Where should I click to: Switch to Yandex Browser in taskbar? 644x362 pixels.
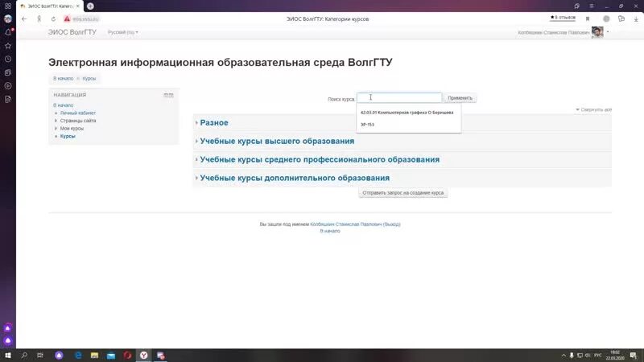(144, 356)
